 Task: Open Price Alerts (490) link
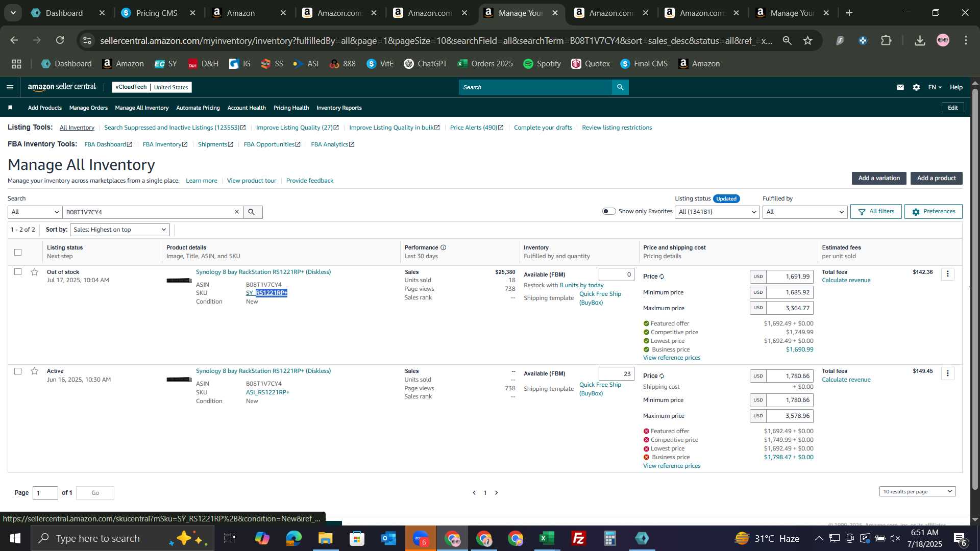click(476, 128)
